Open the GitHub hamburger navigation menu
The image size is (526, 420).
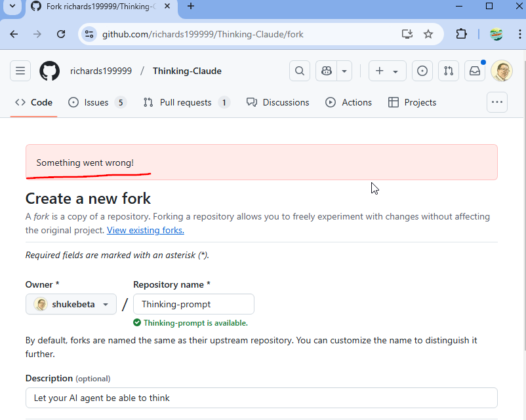point(20,71)
